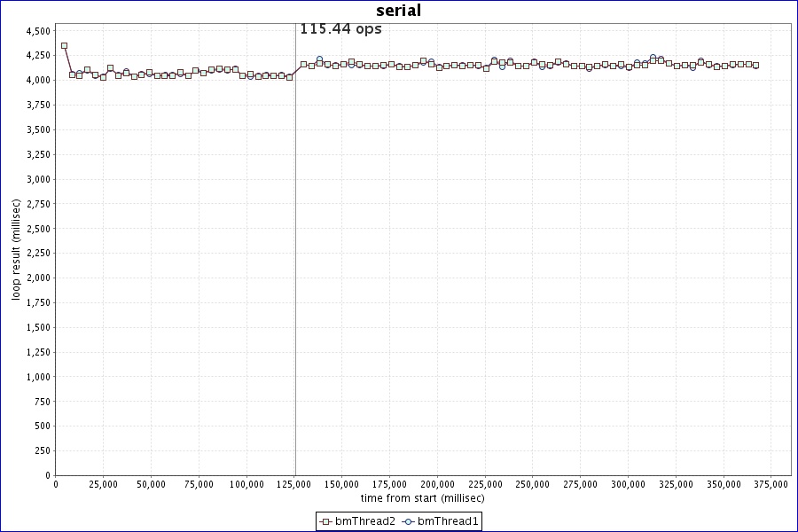
Task: Click the last data point on the right
Action: point(755,65)
